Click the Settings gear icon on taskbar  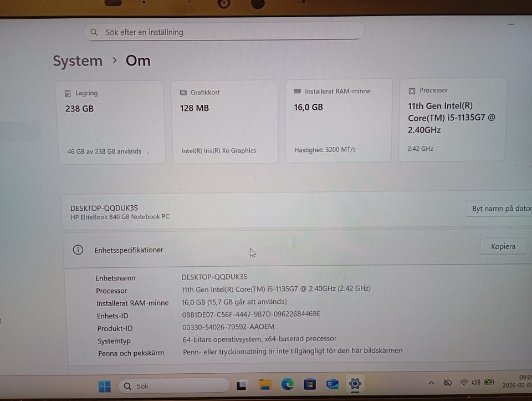click(x=355, y=384)
